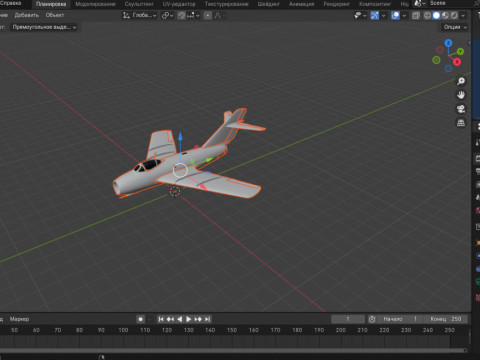Screen dimensions: 480x360
Task: Jump to next keyframe
Action: 198,319
